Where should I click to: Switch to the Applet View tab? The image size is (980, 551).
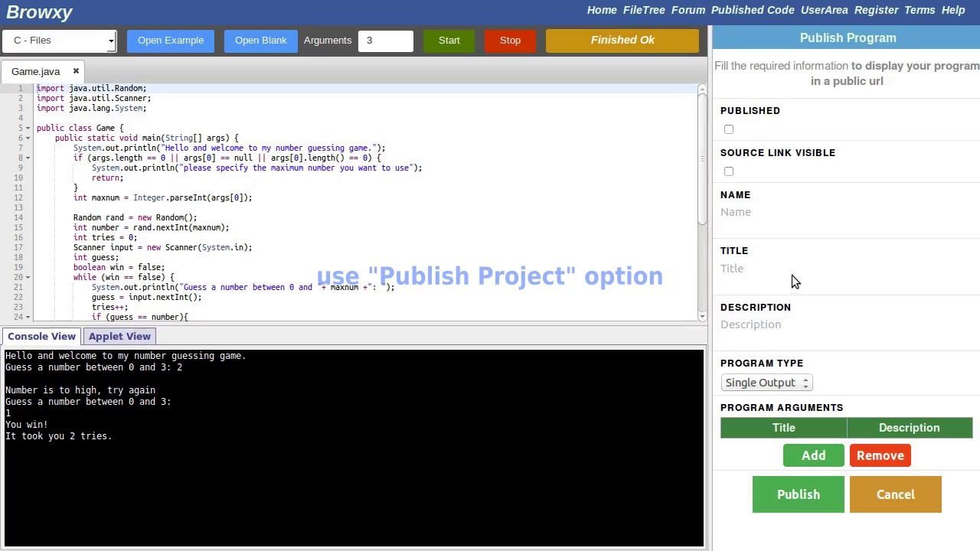click(119, 337)
